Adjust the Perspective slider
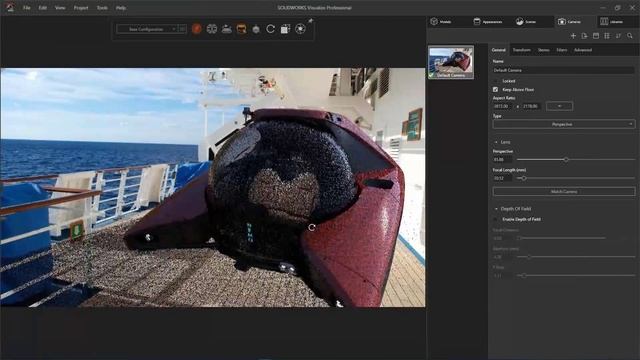Viewport: 640px width, 360px height. pyautogui.click(x=566, y=160)
